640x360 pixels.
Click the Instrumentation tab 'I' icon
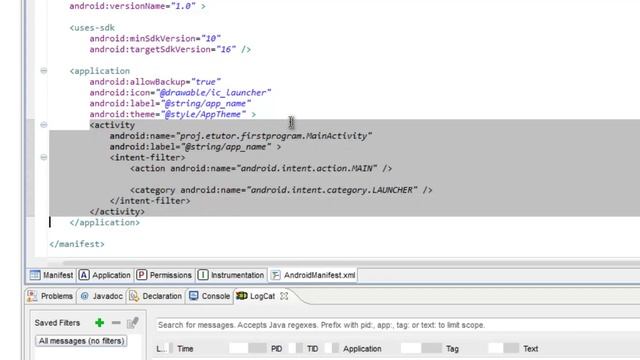point(203,275)
